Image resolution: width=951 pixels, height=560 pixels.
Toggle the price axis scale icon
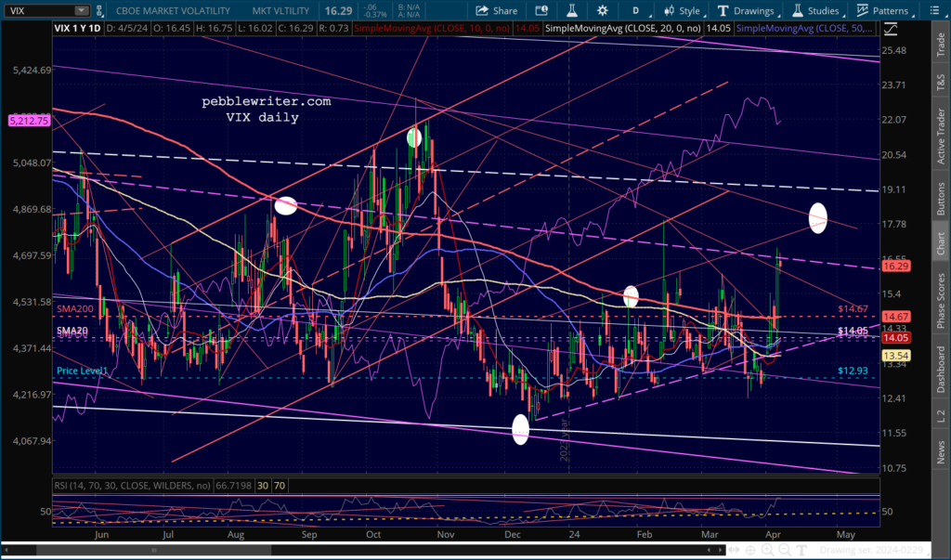[890, 28]
